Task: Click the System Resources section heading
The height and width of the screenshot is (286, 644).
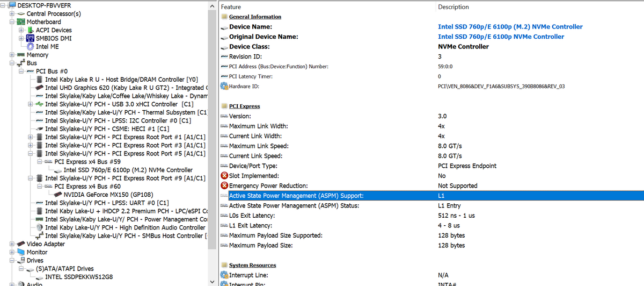Action: [x=252, y=265]
